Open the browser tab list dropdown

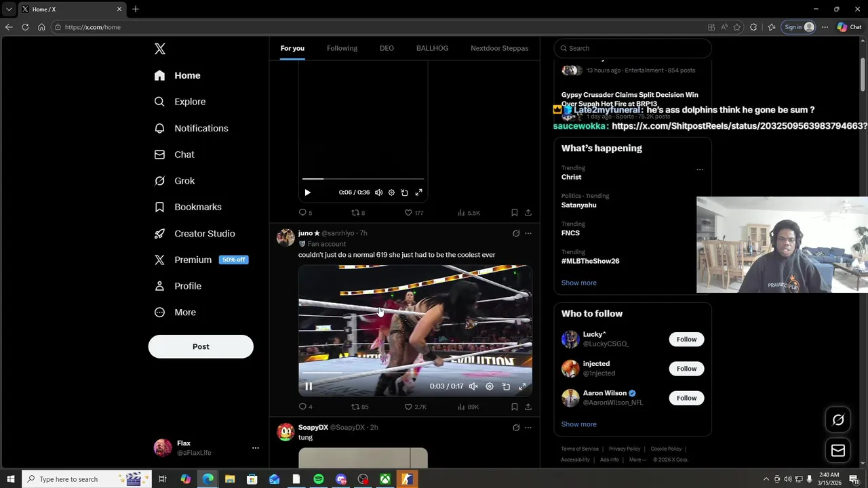tap(9, 9)
